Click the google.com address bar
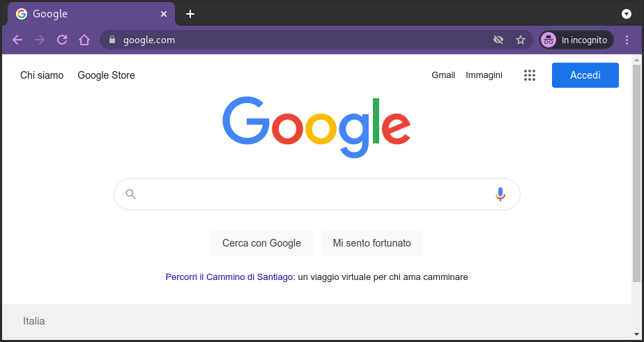 [x=316, y=40]
